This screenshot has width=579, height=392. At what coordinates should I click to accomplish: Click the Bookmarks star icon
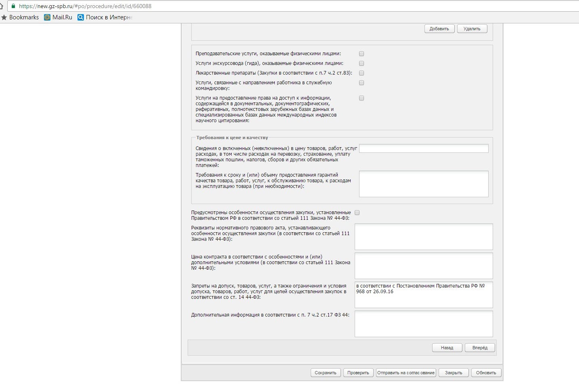pyautogui.click(x=4, y=17)
